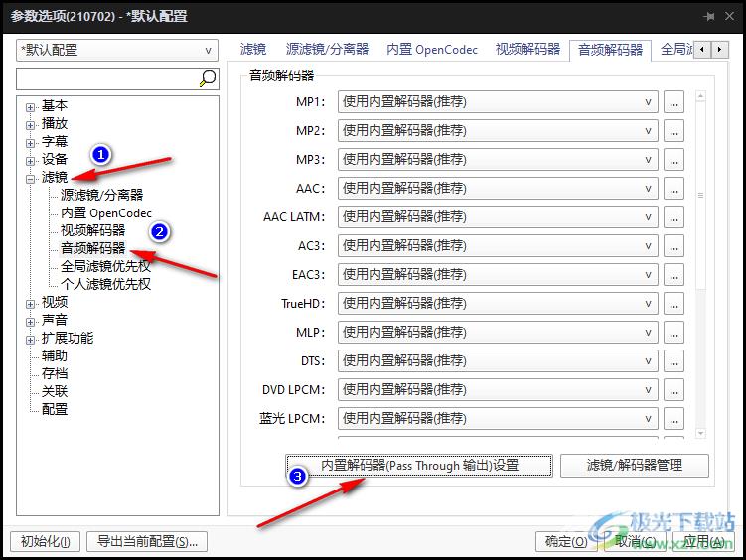The width and height of the screenshot is (746, 560).
Task: Open the AC3 decoder dropdown
Action: [x=498, y=246]
